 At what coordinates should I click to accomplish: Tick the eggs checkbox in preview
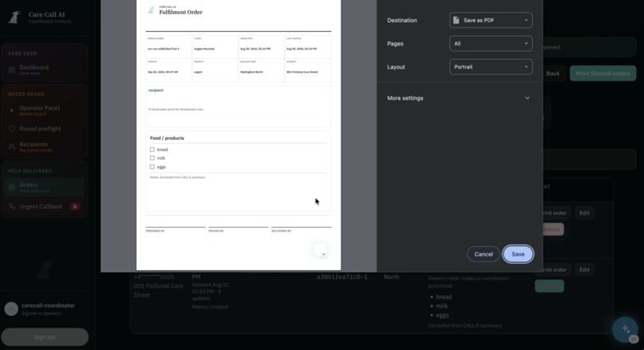(152, 167)
